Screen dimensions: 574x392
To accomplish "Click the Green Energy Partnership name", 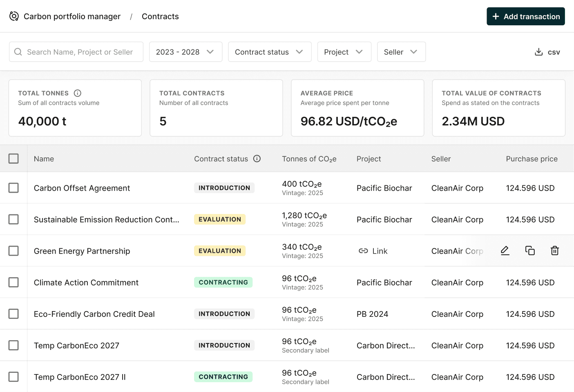I will (x=82, y=251).
